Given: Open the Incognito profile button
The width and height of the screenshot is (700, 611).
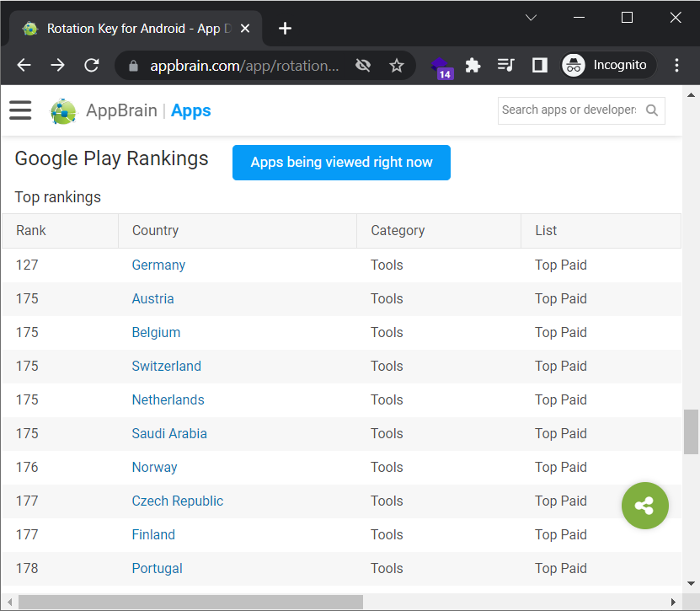Looking at the screenshot, I should pos(608,65).
